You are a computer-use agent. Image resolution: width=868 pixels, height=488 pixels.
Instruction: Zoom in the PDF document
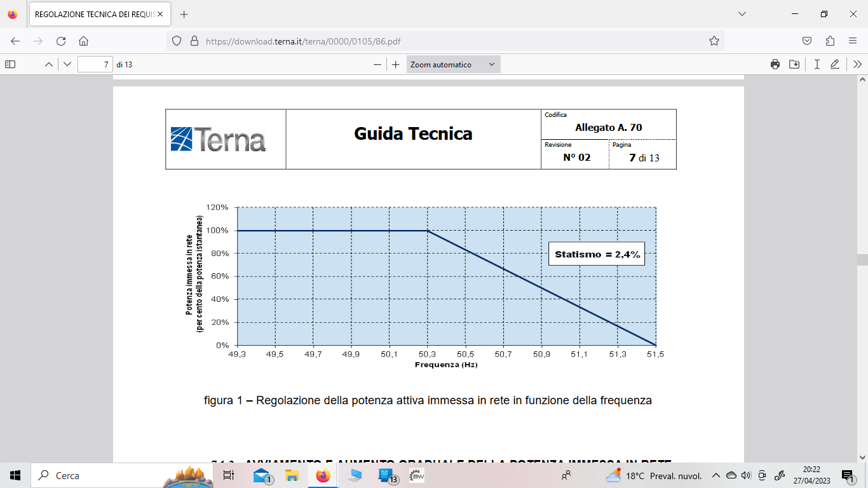coord(395,64)
